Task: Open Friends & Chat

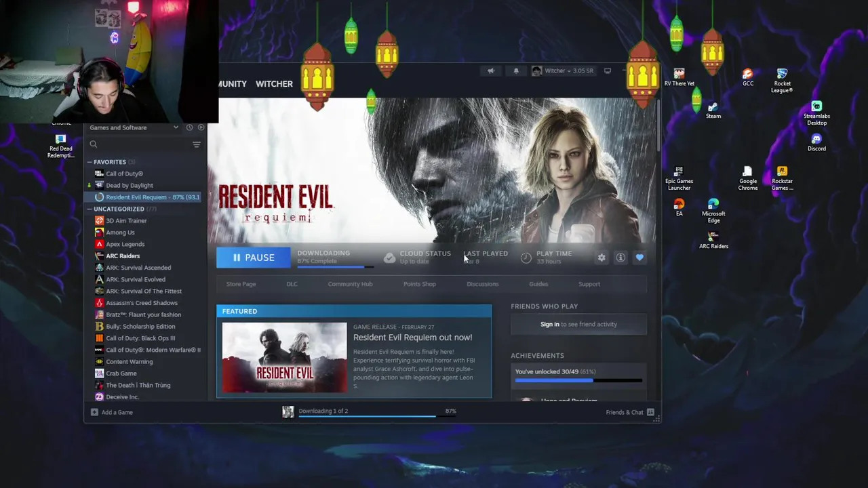Action: point(629,412)
